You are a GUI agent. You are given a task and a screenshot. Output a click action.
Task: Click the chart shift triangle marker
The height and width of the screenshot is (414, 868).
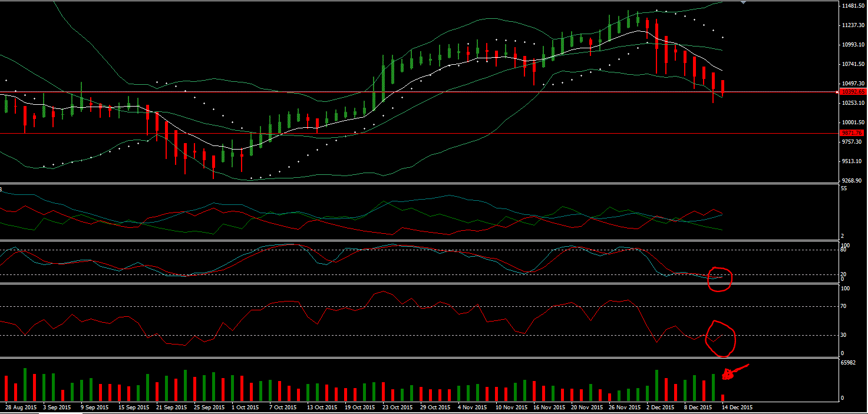point(743,3)
